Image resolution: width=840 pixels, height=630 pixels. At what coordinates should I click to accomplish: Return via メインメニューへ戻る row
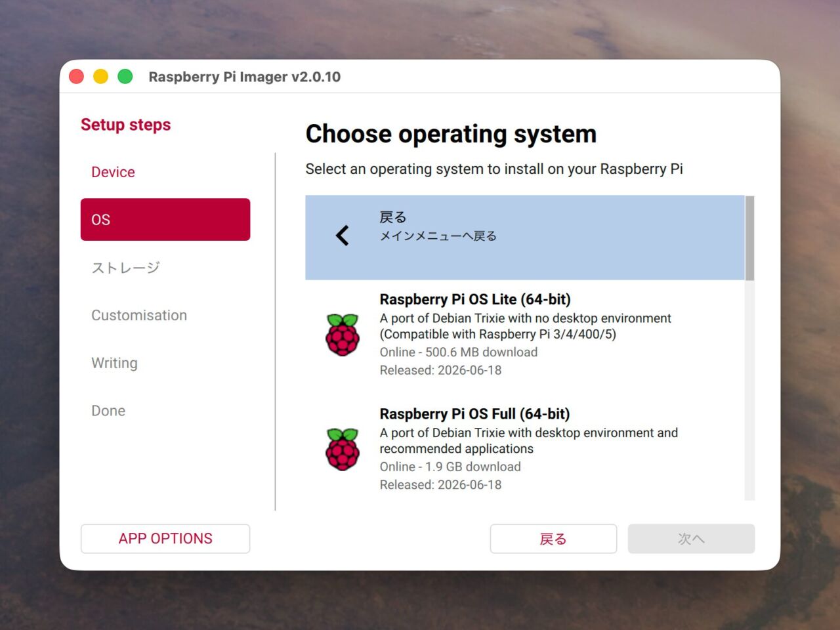click(x=525, y=238)
